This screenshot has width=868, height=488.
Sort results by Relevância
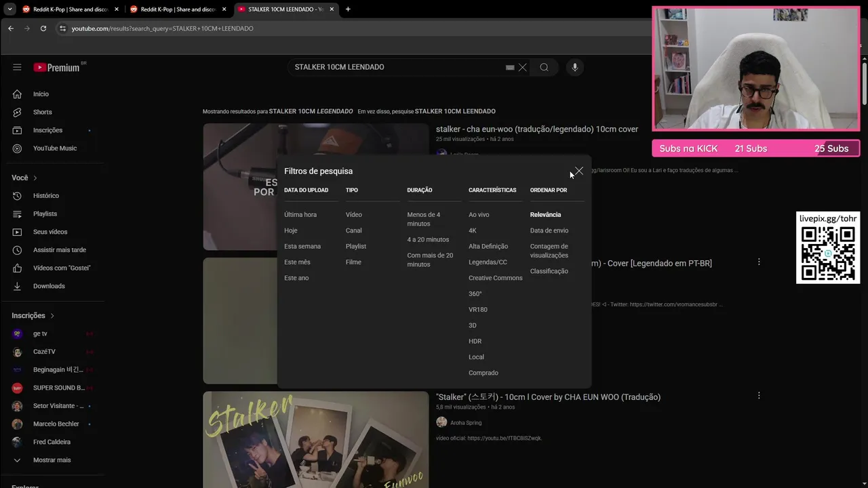[x=545, y=215]
